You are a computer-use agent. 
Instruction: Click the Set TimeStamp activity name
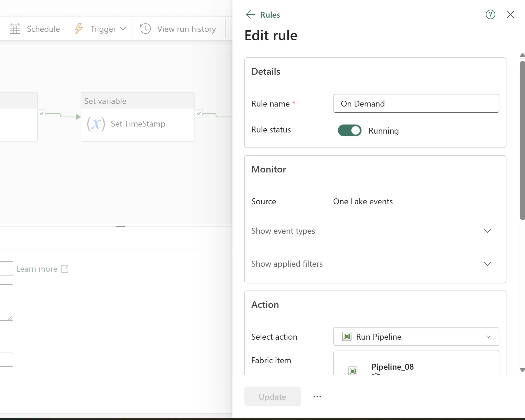[138, 124]
